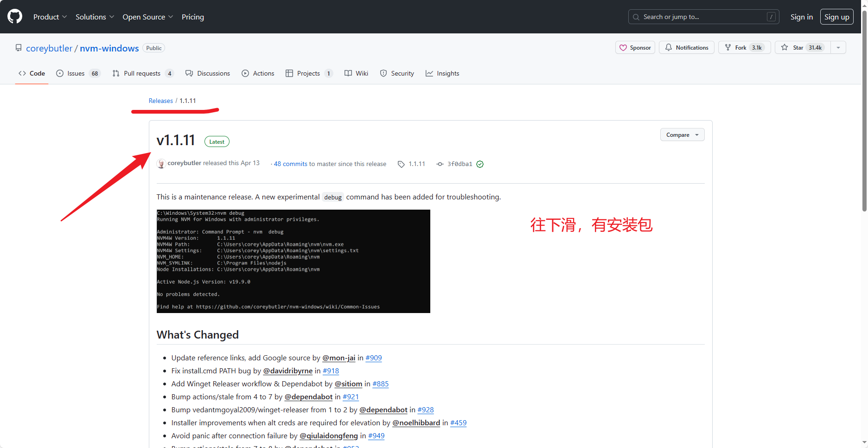This screenshot has height=448, width=868.
Task: Switch to the Wiki tab
Action: (x=356, y=73)
